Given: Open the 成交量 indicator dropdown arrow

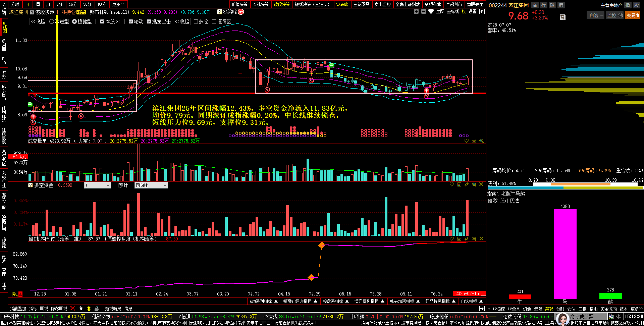Looking at the screenshot, I should tap(44, 141).
